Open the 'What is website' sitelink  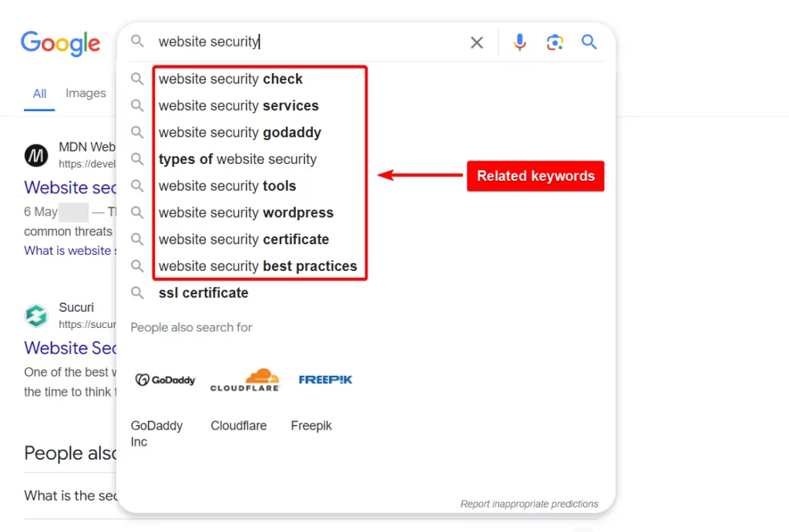(x=70, y=250)
